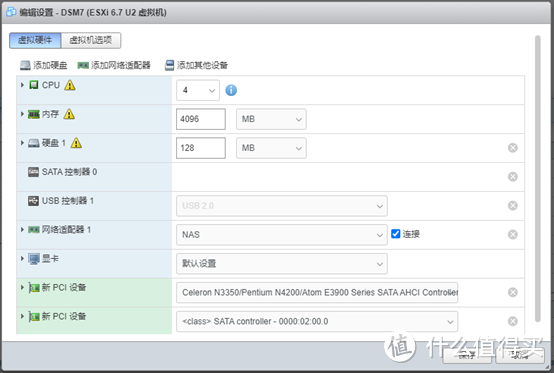
Task: Open the CPU count dropdown
Action: (x=198, y=90)
